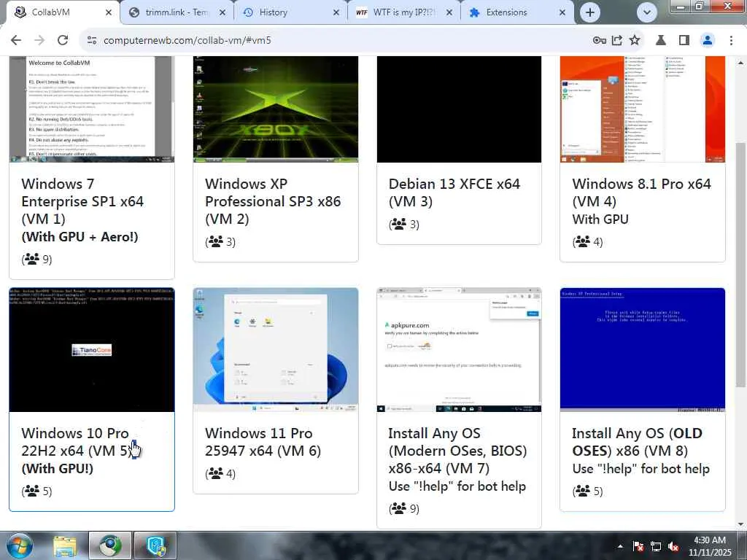Open a new browser tab

tap(589, 13)
